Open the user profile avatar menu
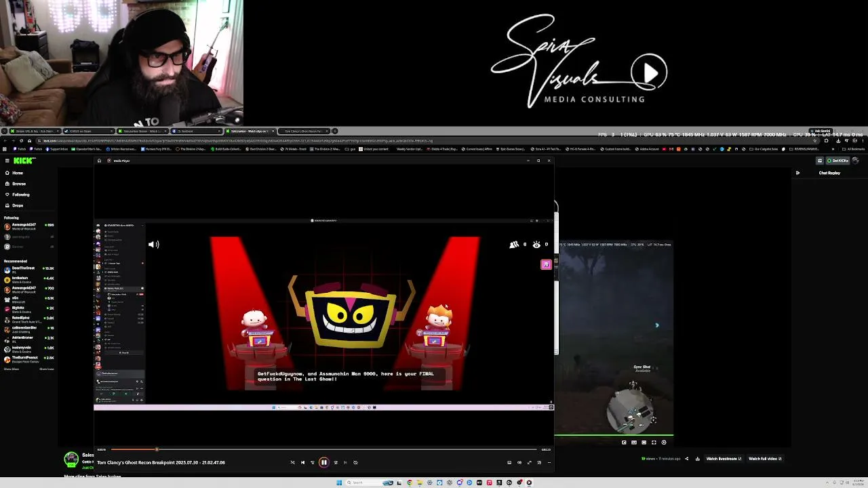The height and width of the screenshot is (488, 868). pos(855,161)
